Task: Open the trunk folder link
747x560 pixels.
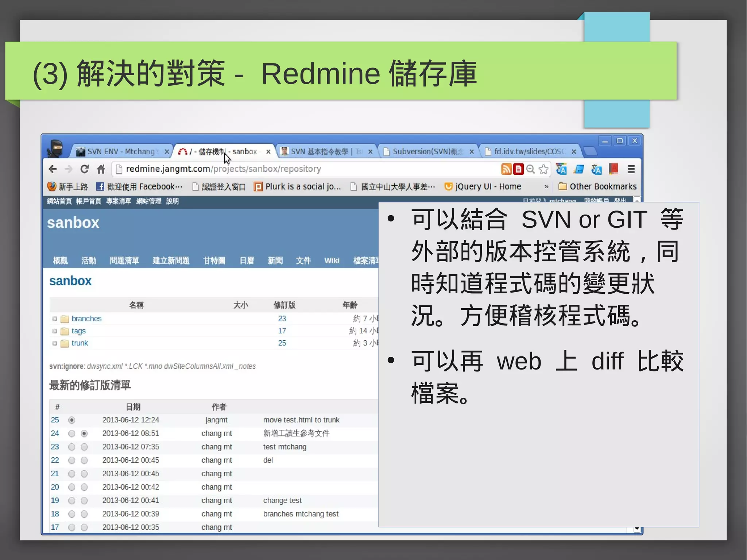Action: tap(80, 343)
